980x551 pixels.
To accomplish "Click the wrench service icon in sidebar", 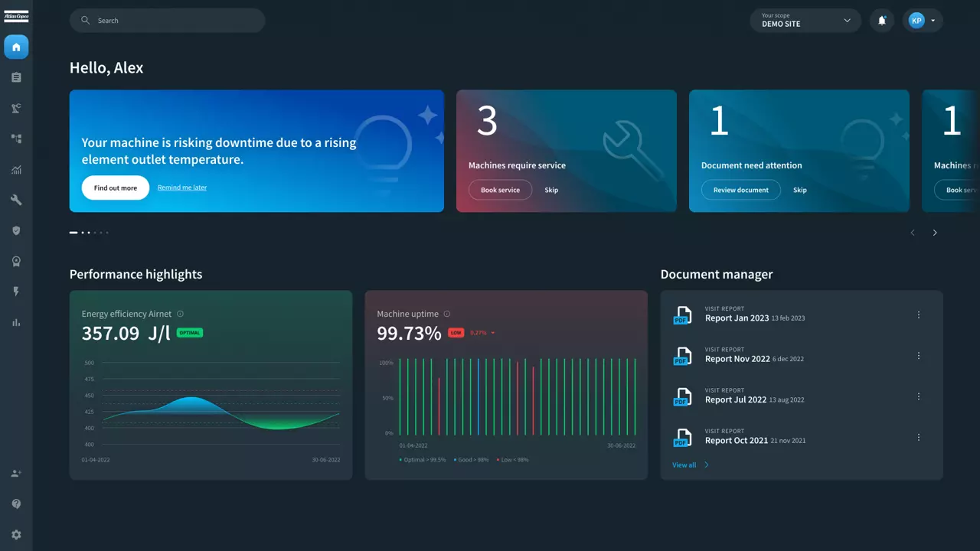I will 16,200.
